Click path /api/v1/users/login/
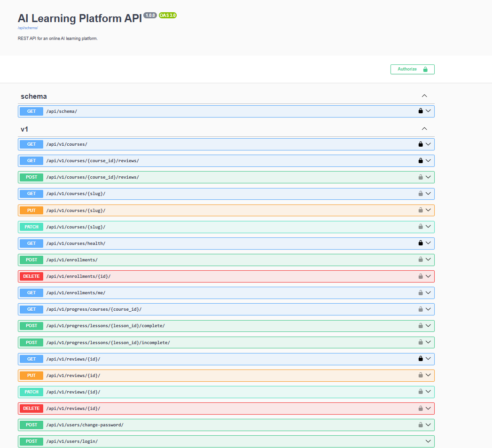 coord(72,441)
